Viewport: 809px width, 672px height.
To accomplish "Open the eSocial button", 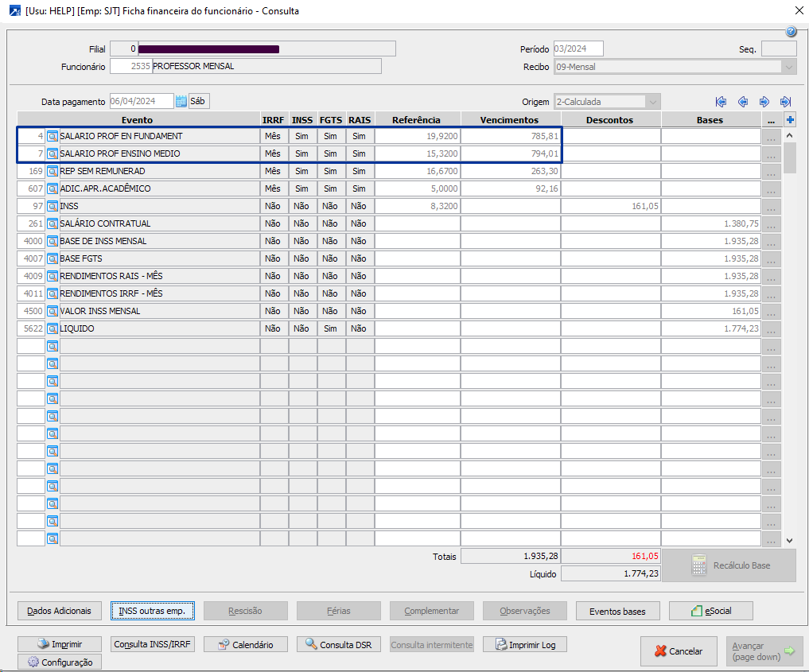I will pos(711,611).
